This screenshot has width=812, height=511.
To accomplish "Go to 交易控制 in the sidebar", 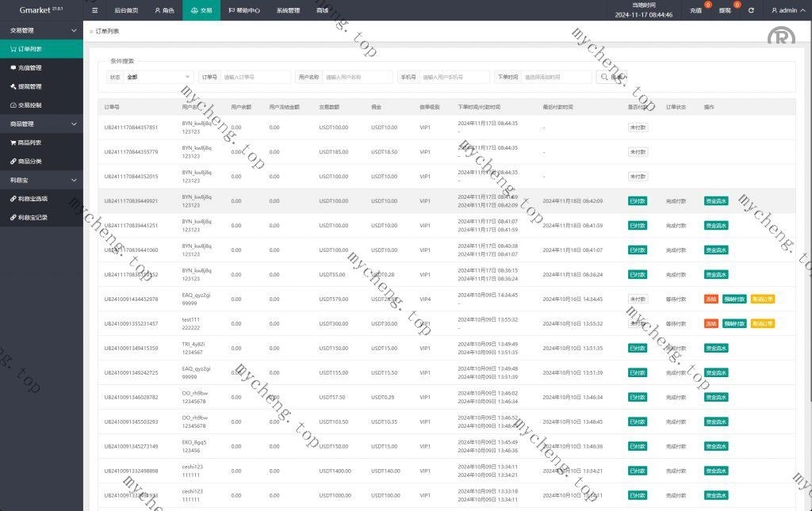I will [x=29, y=105].
